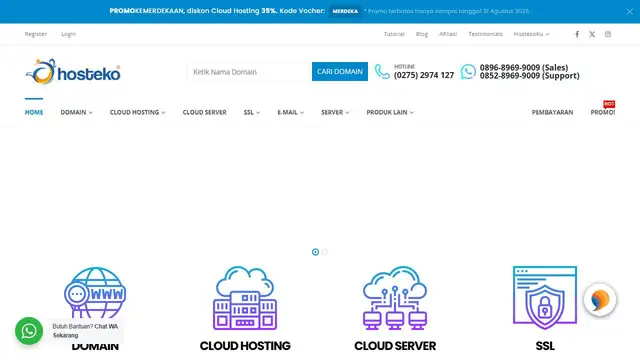Select the second slider dot
This screenshot has height=360, width=640.
point(324,252)
